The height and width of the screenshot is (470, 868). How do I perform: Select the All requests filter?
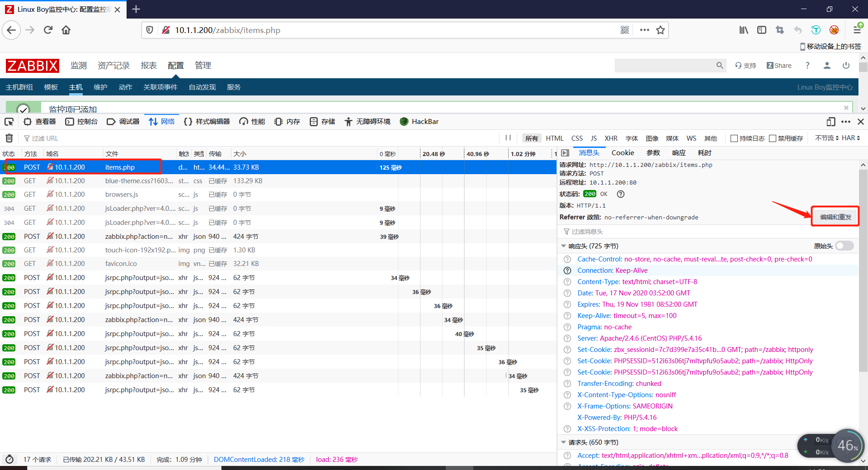pos(532,138)
